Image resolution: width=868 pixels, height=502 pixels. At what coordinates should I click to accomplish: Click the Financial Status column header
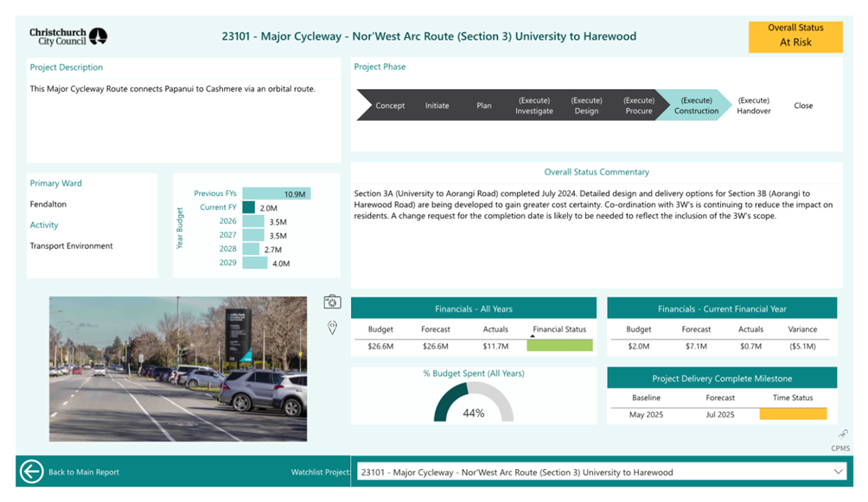click(x=559, y=329)
